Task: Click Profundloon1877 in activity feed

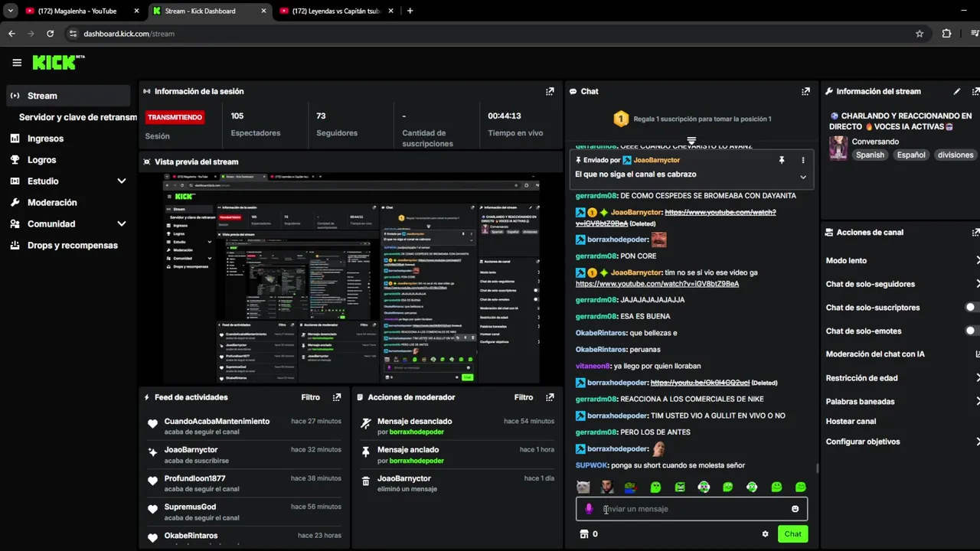Action: coord(194,479)
